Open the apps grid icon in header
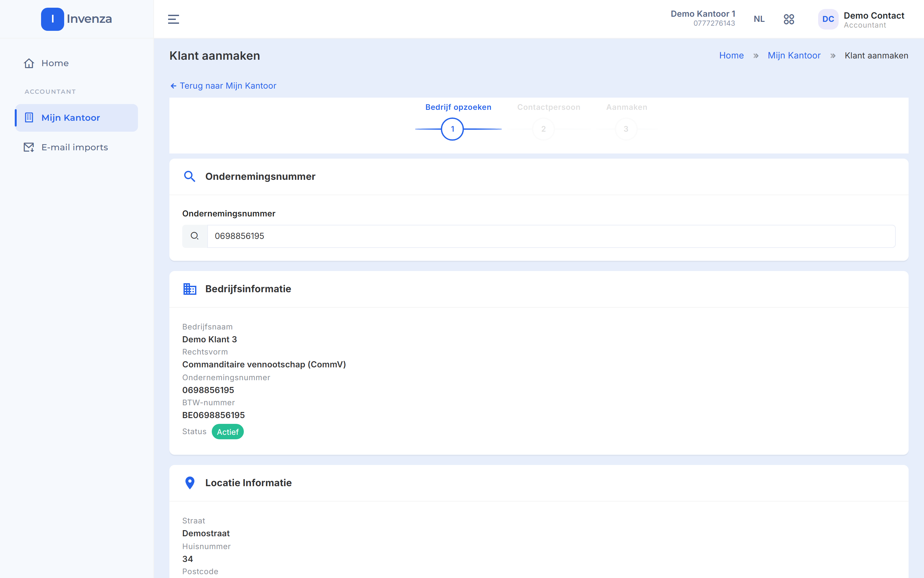924x578 pixels. coord(789,19)
